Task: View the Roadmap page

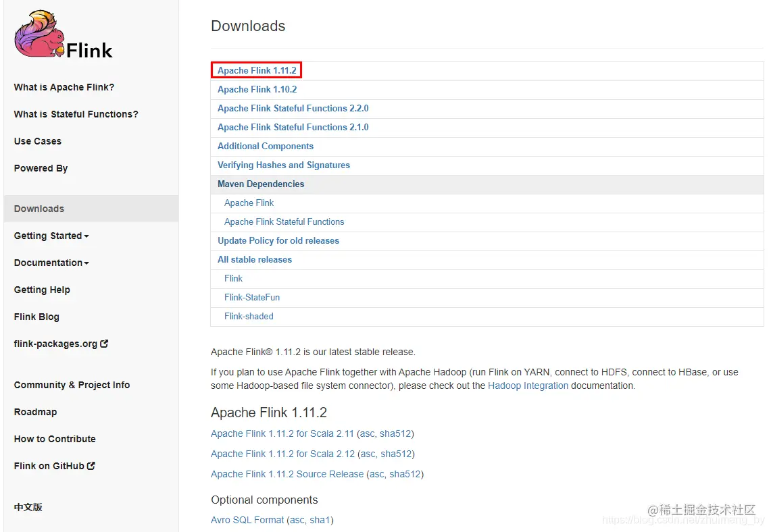Action: click(x=35, y=412)
